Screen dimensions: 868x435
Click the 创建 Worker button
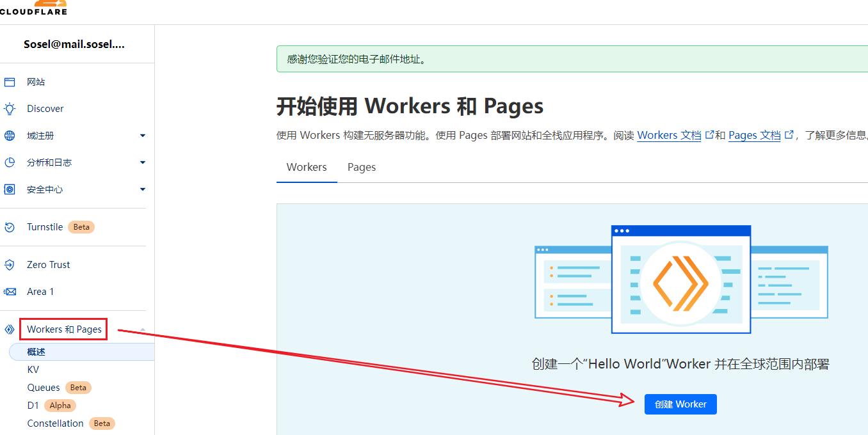point(680,404)
